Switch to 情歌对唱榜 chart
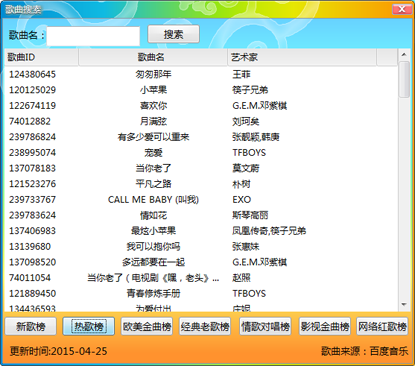Viewport: 415px width, 366px height. coord(265,326)
